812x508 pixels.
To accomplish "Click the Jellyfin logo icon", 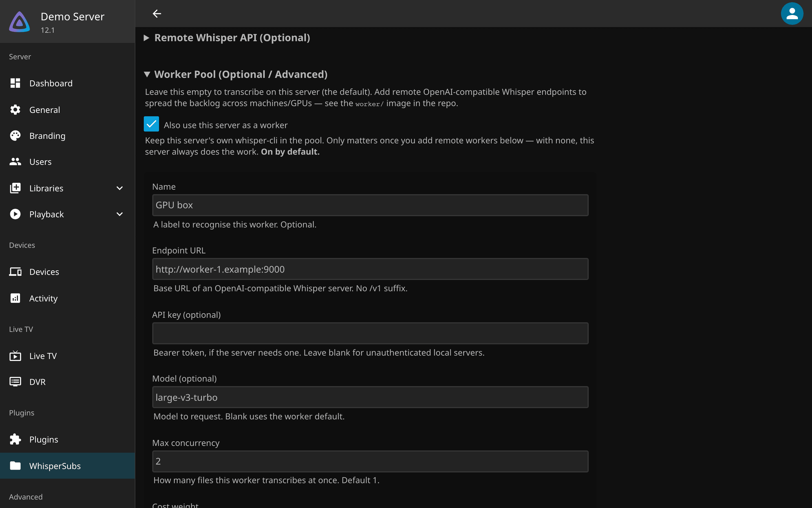I will click(x=19, y=22).
